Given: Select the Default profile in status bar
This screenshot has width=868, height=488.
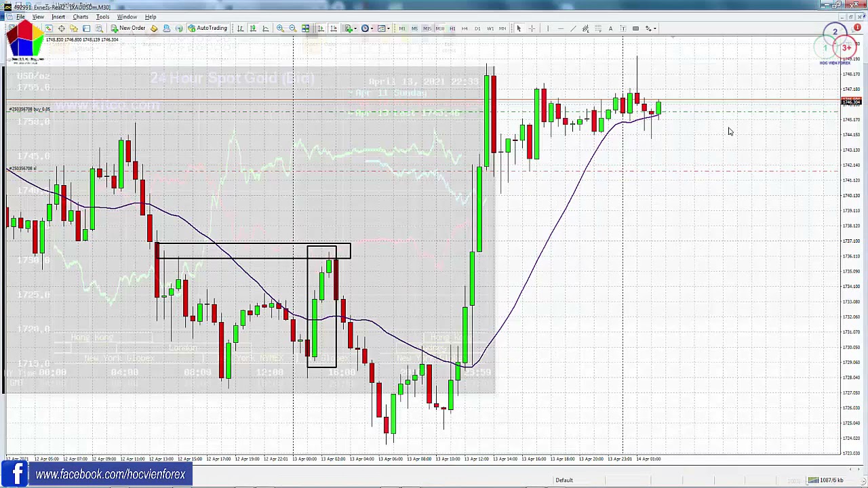Looking at the screenshot, I should click(564, 481).
